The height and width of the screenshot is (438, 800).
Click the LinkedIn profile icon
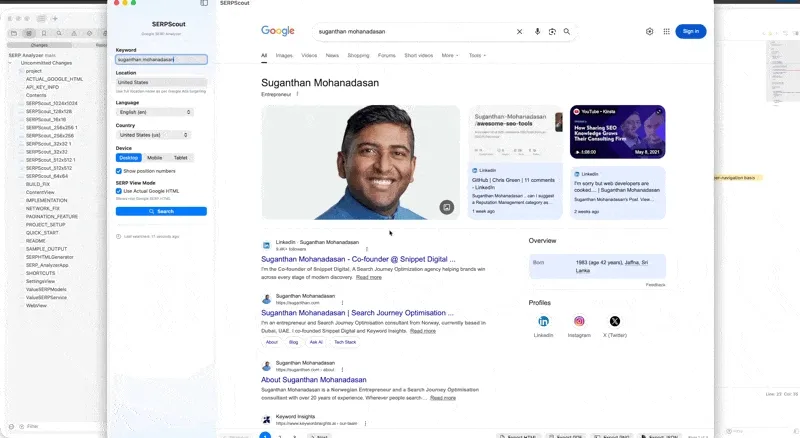click(x=544, y=321)
